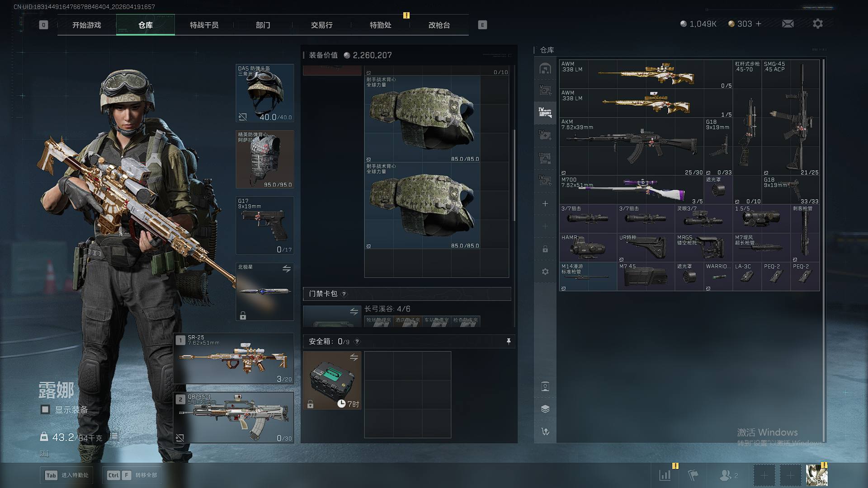868x488 pixels.
Task: Toggle the swap icon on keycard pack
Action: coord(354,311)
